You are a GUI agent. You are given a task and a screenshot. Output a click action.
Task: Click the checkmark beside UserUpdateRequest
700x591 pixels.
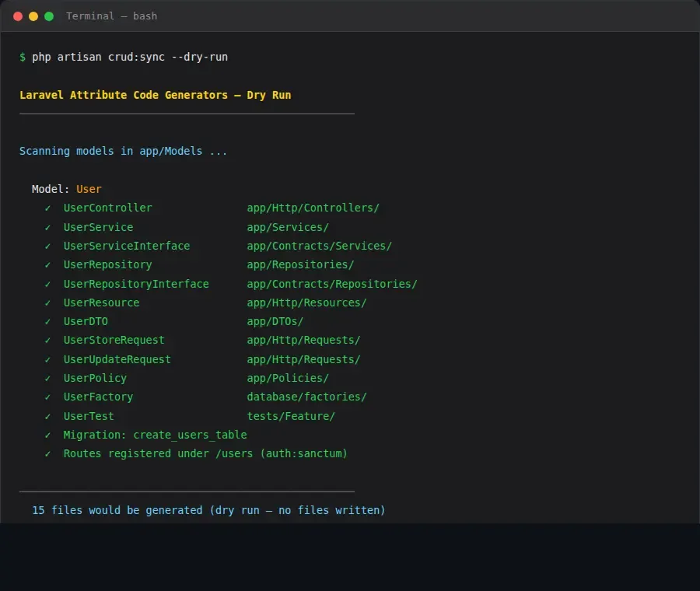click(47, 359)
